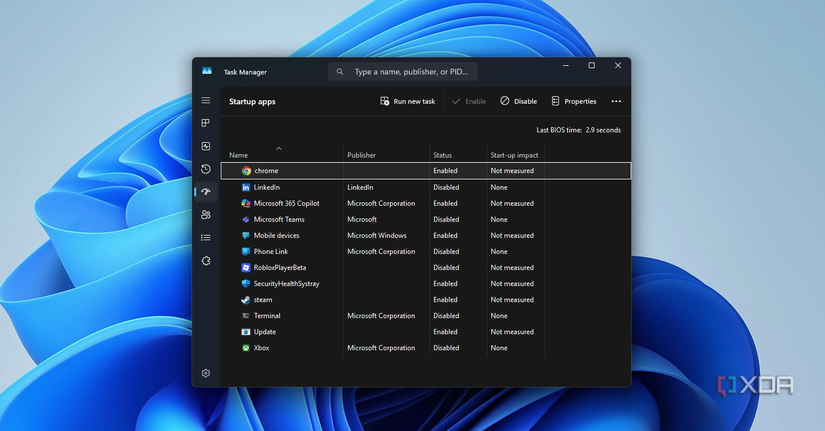Viewport: 825px width, 431px height.
Task: Click None impact of Terminal row
Action: [x=499, y=316]
